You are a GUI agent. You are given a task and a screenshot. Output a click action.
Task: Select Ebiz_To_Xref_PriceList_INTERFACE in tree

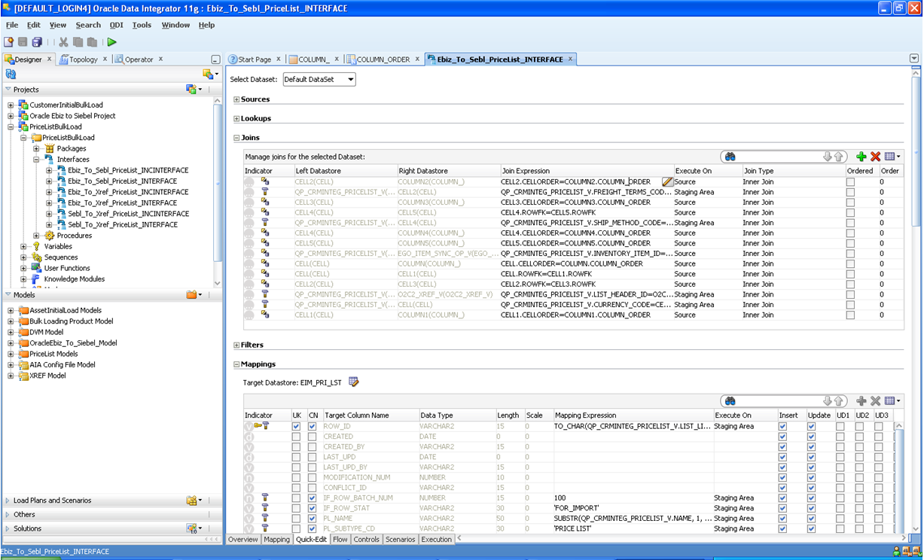tap(122, 203)
